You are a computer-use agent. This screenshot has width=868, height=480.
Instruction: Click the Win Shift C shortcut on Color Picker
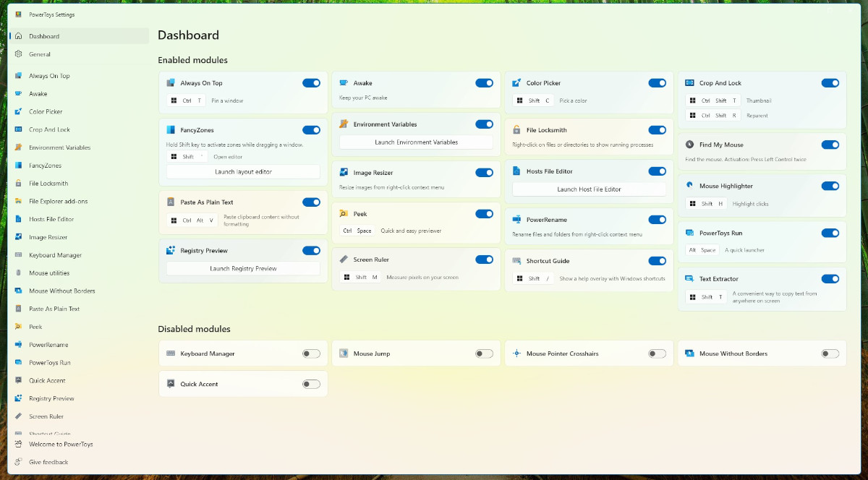(533, 101)
